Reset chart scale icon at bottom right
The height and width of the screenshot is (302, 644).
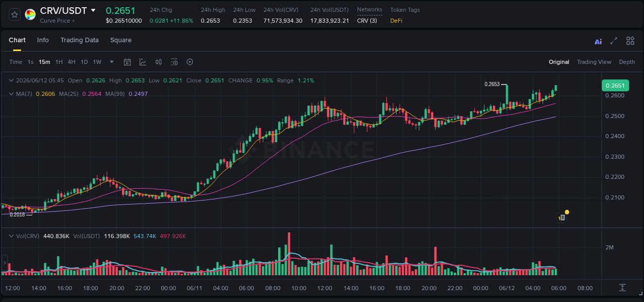622,288
